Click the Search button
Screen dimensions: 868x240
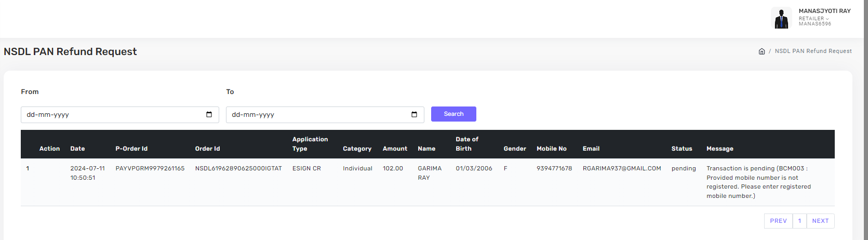tap(453, 114)
